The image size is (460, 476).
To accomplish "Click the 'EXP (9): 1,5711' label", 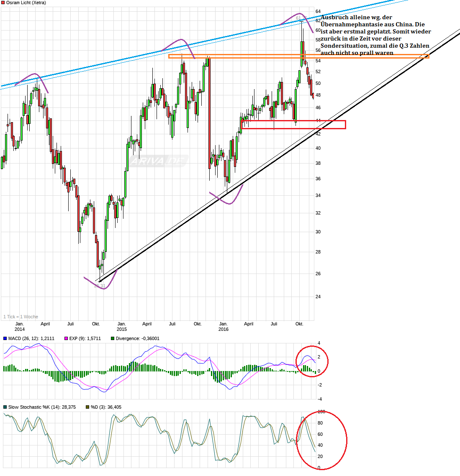I will coord(85,338).
